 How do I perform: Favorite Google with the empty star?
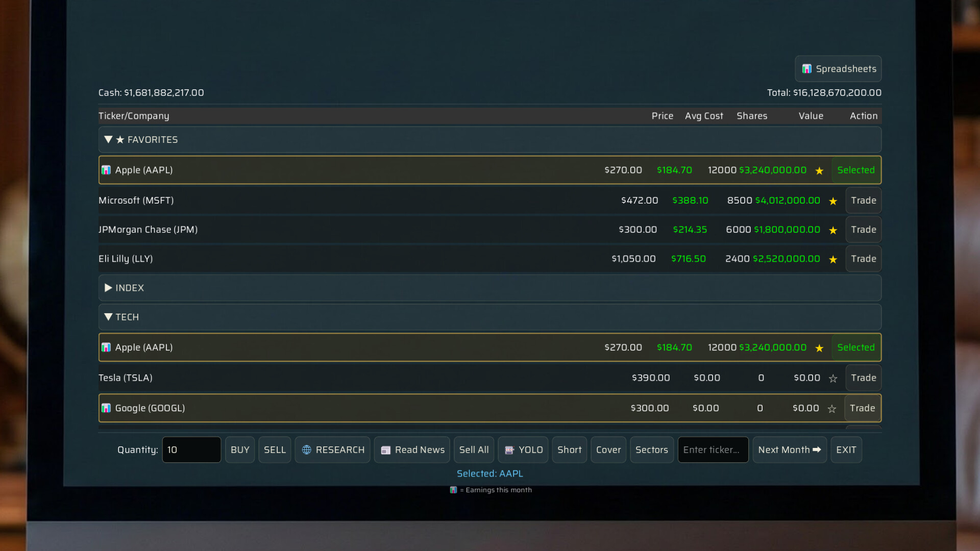tap(832, 409)
